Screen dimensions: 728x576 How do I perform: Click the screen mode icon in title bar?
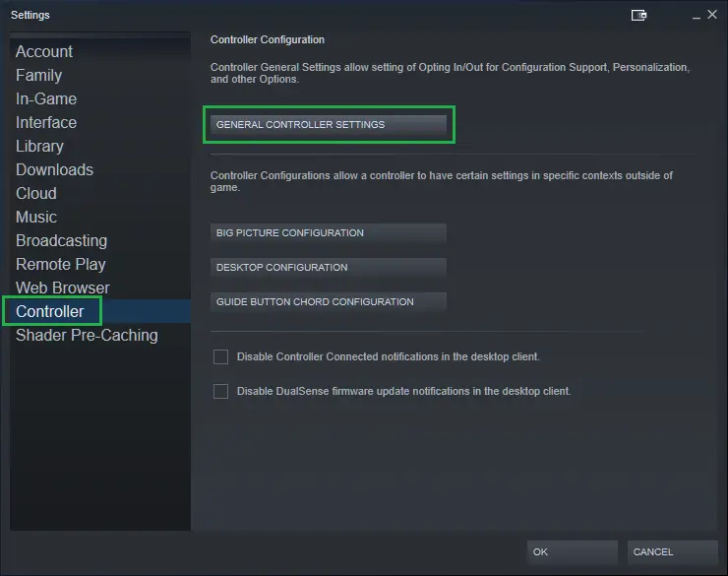point(638,16)
